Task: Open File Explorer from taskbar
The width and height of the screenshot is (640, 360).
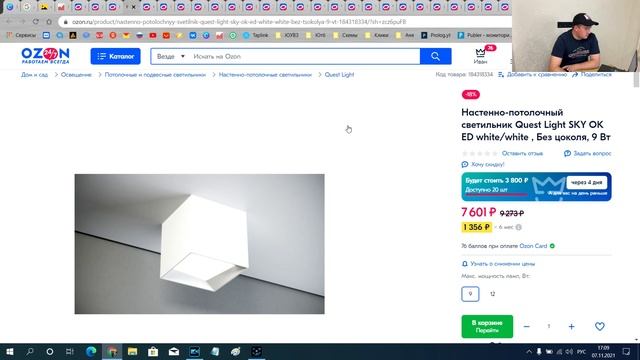Action: (x=132, y=351)
